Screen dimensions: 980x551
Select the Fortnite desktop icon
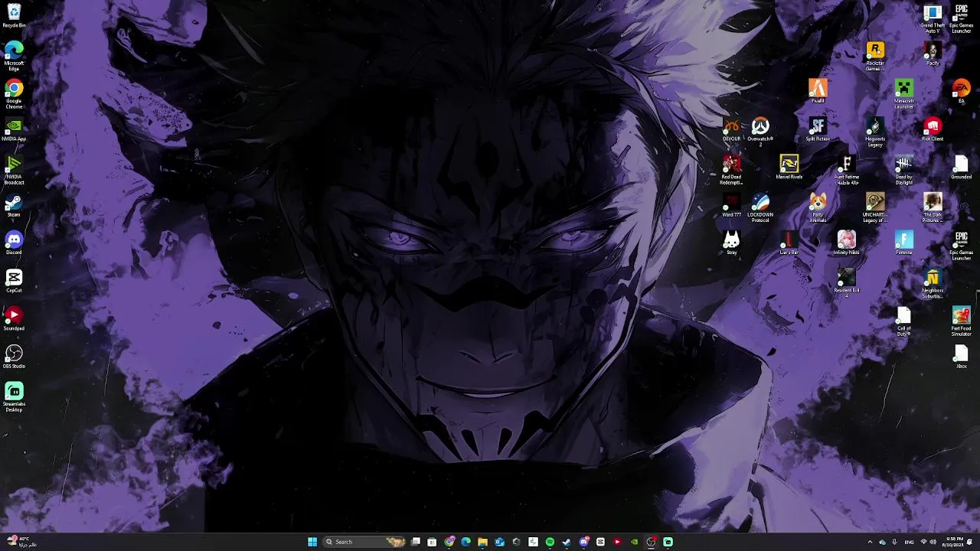904,243
